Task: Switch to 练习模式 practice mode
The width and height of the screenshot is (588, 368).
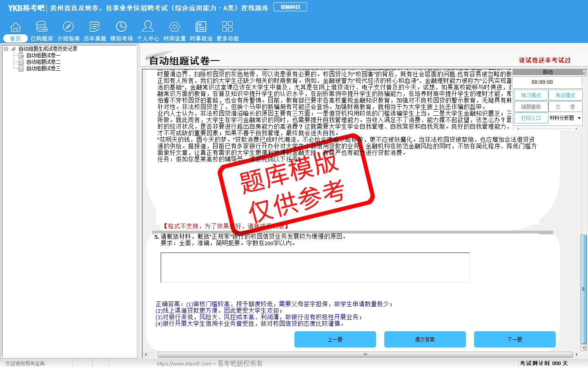Action: pos(531,95)
